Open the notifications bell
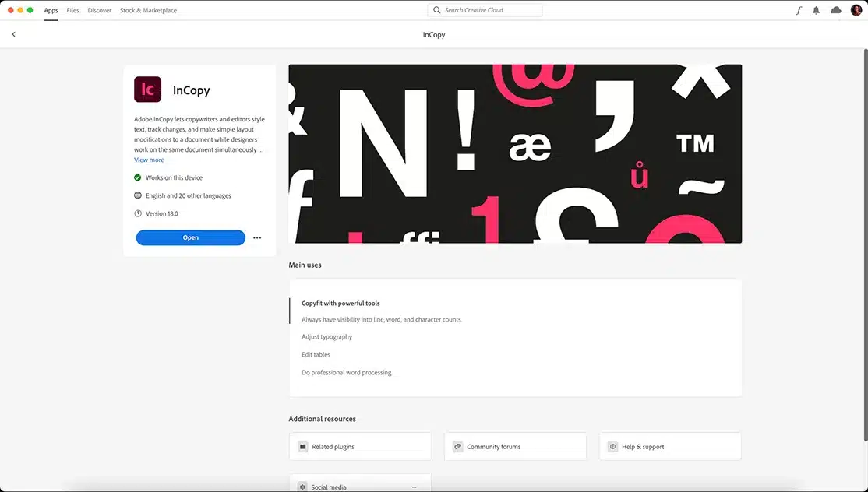 point(816,10)
